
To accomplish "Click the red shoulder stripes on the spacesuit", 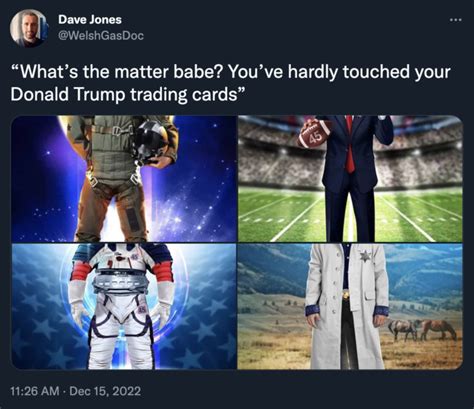I will [80, 271].
